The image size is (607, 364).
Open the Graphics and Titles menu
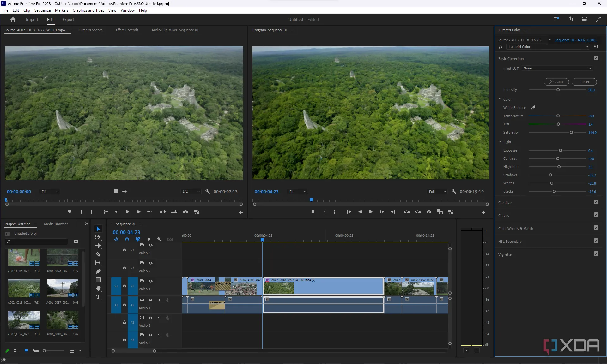(88, 10)
